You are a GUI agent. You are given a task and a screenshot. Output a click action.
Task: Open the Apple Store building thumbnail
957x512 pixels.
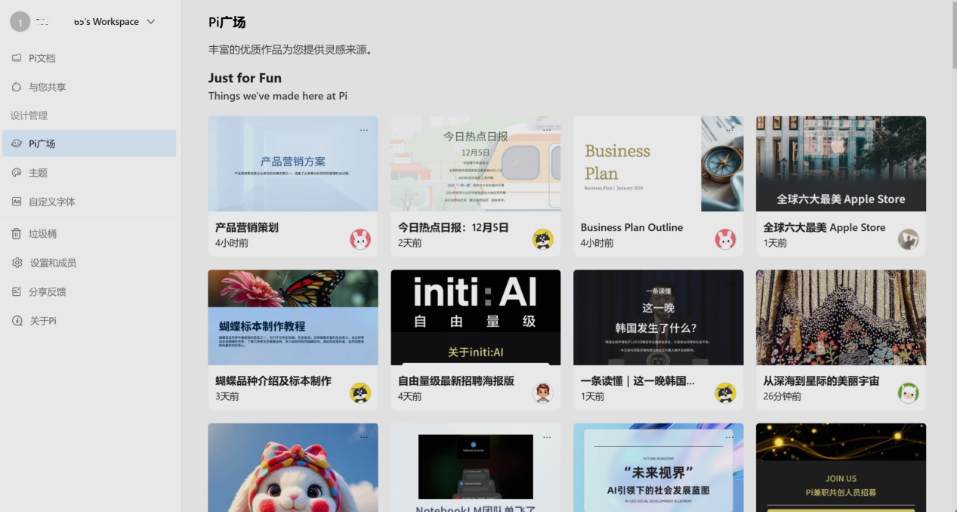pos(841,164)
